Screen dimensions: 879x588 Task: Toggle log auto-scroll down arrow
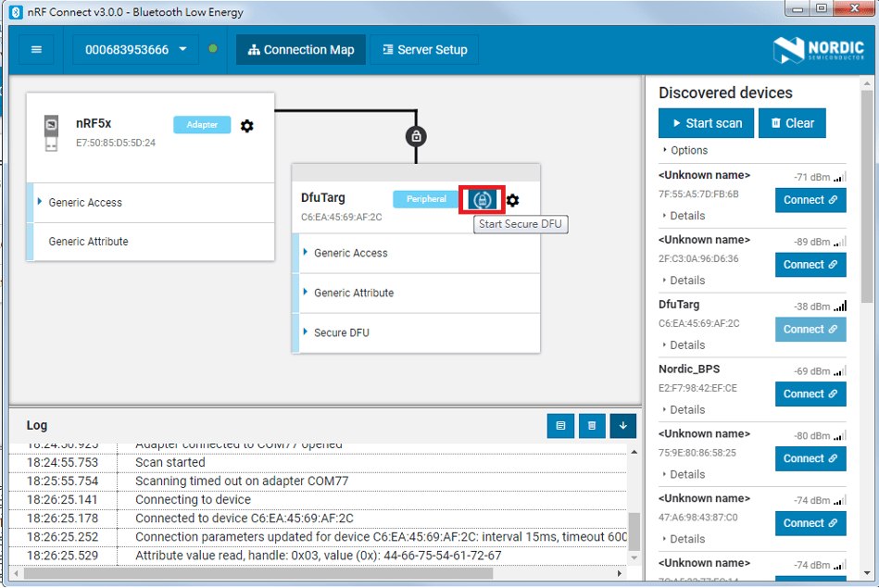(622, 425)
